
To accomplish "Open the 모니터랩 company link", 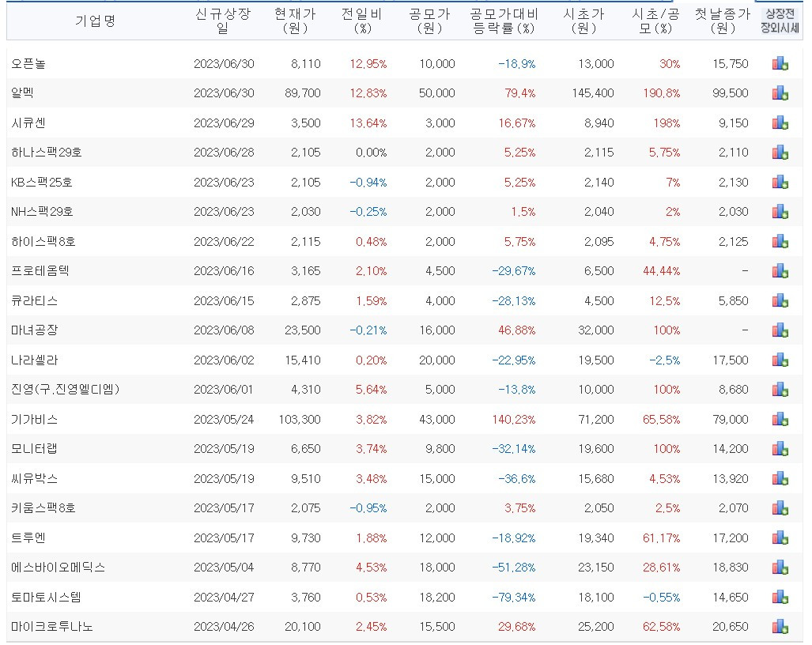I will click(34, 449).
